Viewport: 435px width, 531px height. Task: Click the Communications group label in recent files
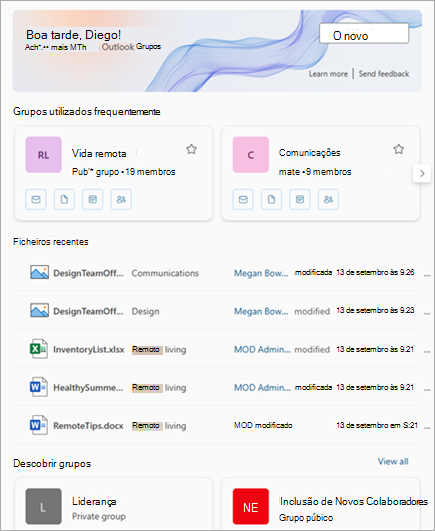tap(165, 273)
